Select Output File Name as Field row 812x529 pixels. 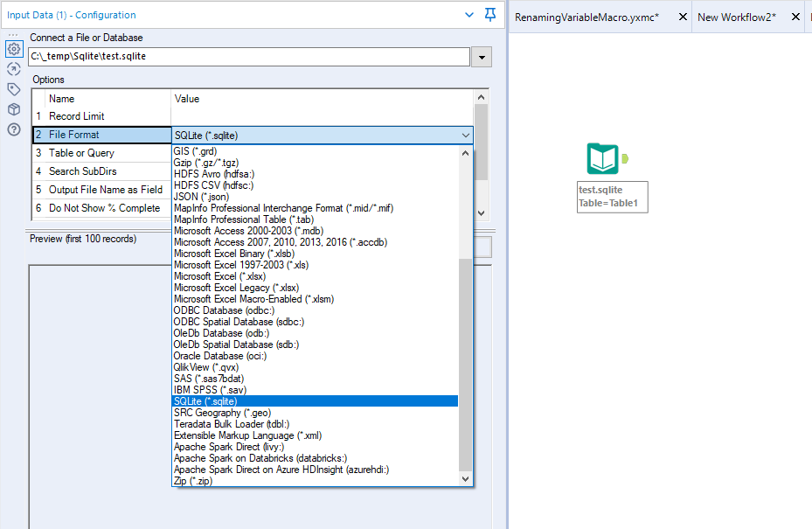101,190
